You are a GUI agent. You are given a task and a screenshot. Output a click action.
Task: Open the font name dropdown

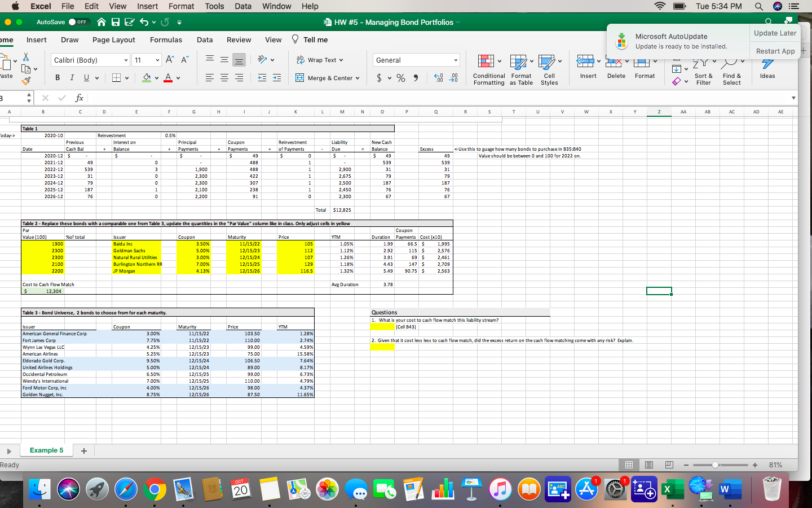(x=125, y=60)
